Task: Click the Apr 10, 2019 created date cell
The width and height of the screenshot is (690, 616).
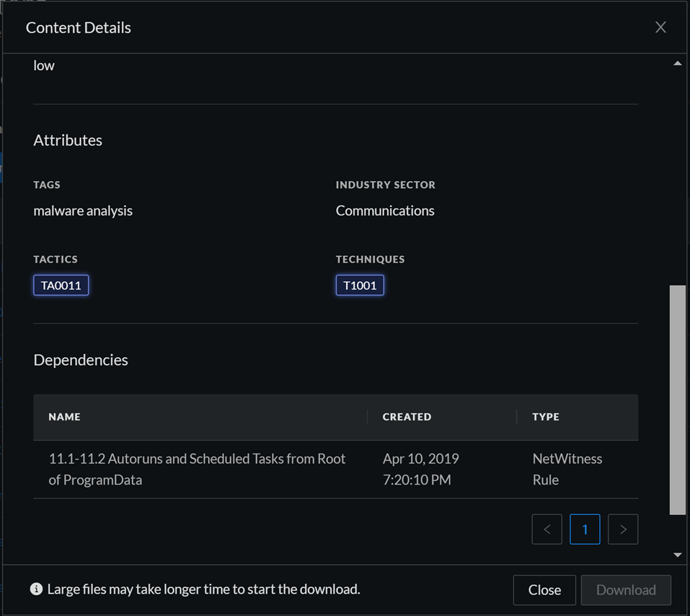Action: 420,469
